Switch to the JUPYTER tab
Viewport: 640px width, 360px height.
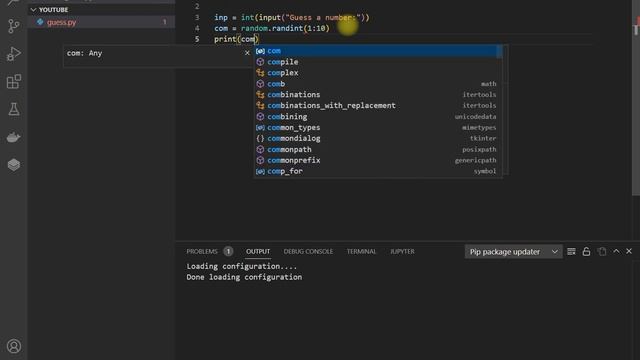(x=402, y=251)
